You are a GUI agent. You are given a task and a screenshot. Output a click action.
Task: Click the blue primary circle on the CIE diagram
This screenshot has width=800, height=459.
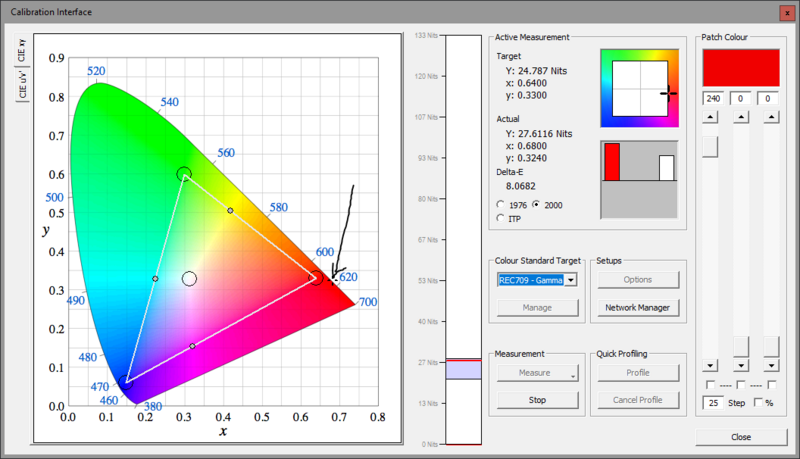click(126, 382)
